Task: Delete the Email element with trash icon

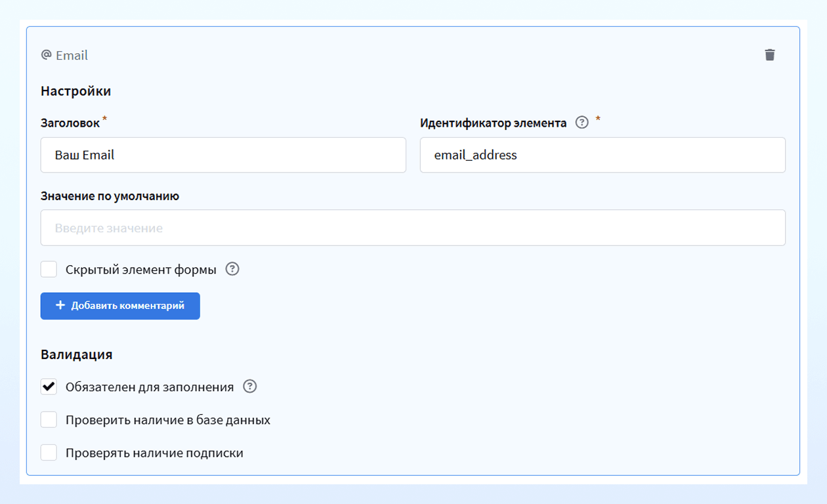Action: click(770, 55)
